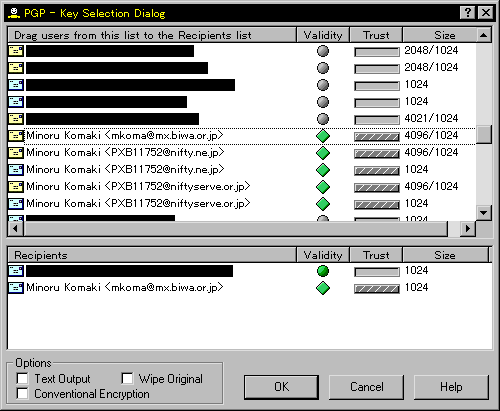Click the Size header in the Recipients list
This screenshot has height=411, width=500.
pos(445,255)
